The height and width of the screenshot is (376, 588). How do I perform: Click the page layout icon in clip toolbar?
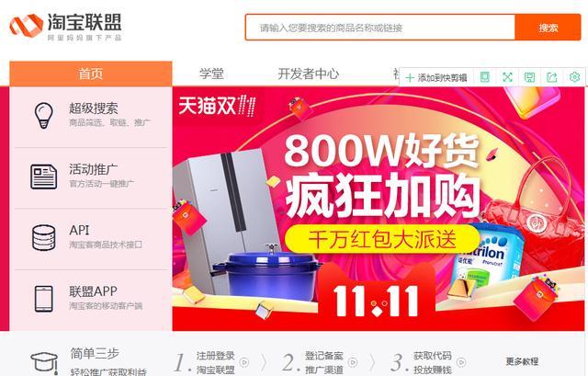coord(485,77)
